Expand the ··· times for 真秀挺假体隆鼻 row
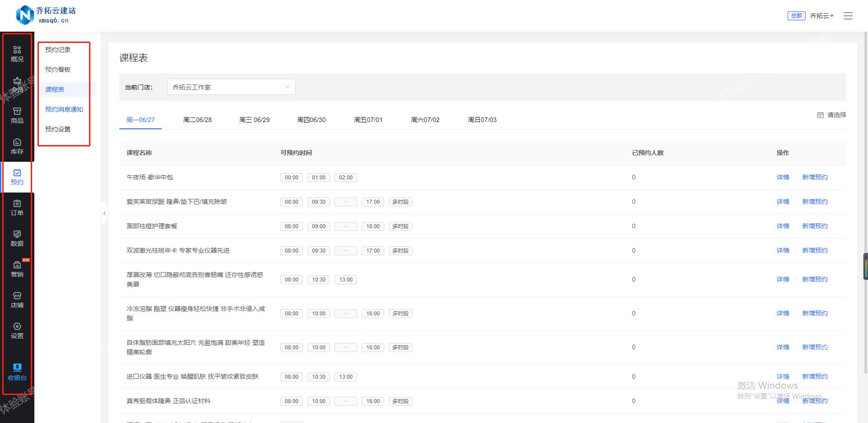The height and width of the screenshot is (423, 868). pos(346,401)
